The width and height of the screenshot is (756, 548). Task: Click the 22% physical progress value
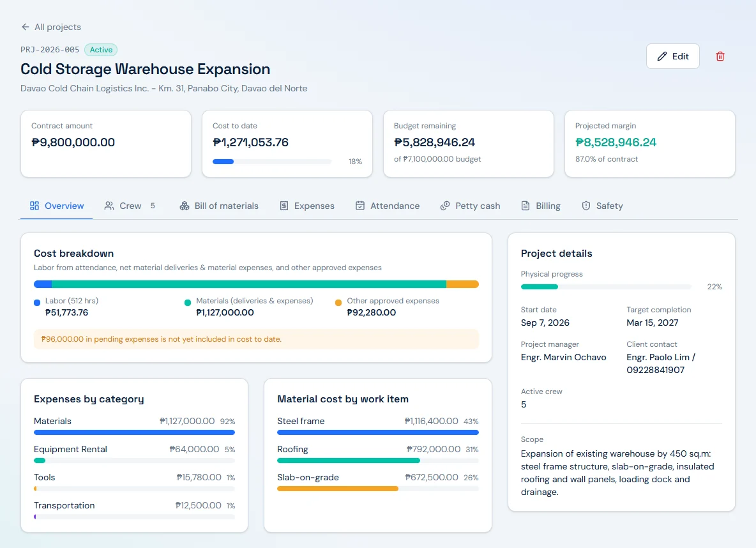tap(714, 287)
